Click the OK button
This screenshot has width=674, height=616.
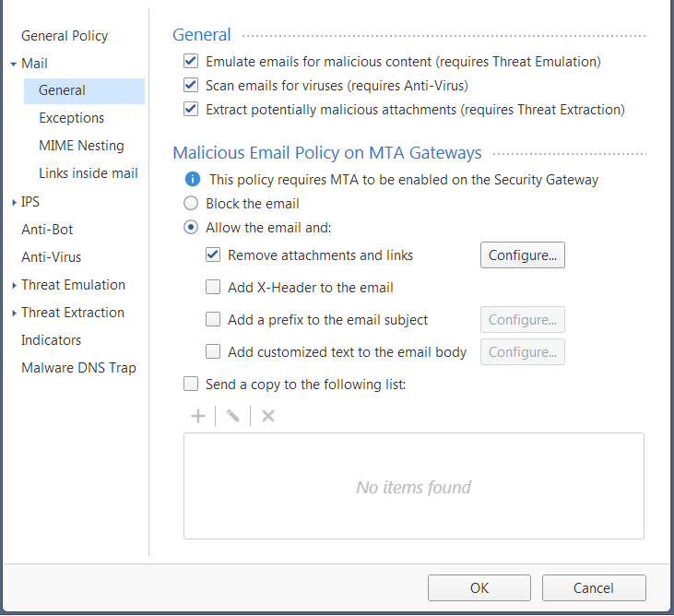[479, 587]
